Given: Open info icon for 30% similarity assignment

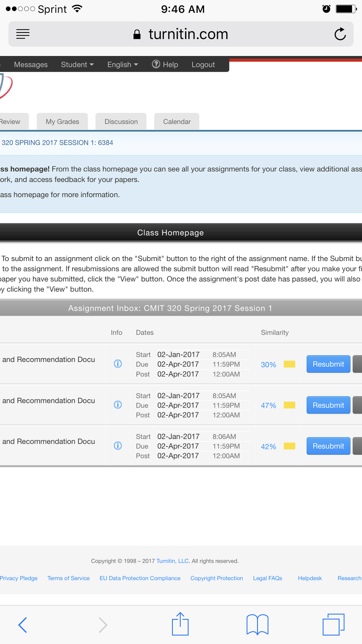Looking at the screenshot, I should point(118,364).
